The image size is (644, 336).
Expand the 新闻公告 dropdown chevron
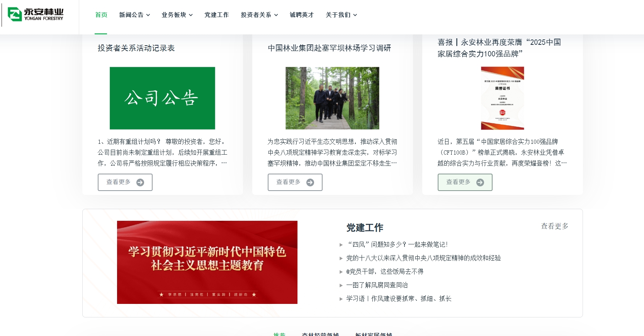(x=148, y=15)
